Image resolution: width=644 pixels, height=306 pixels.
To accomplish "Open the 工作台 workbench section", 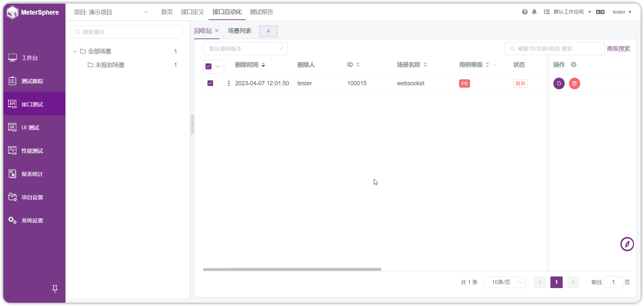I will (34, 58).
